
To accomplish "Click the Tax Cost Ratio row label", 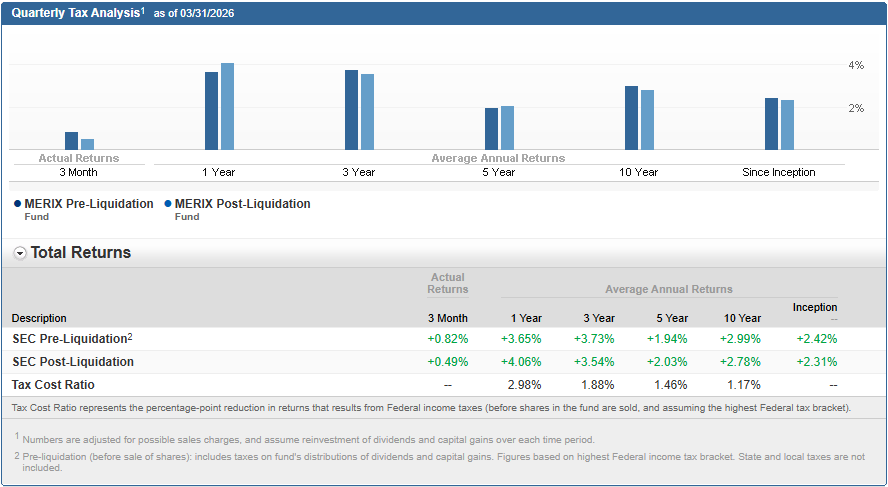I will tap(53, 385).
